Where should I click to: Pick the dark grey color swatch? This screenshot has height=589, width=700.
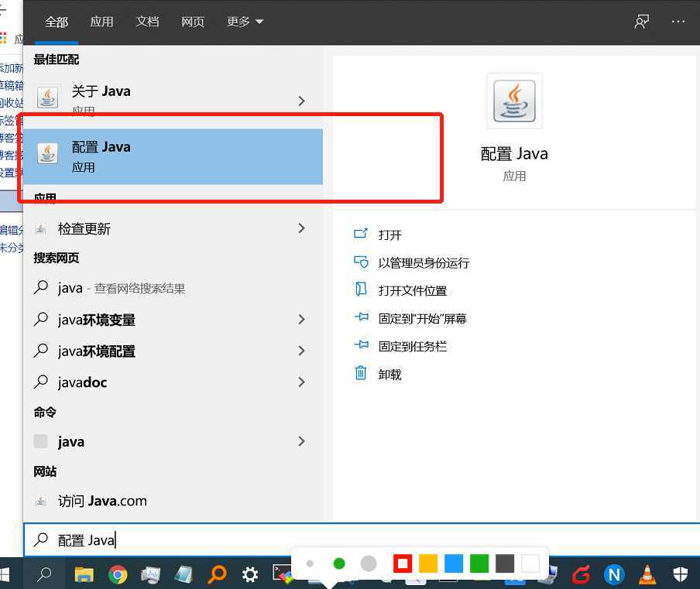coord(504,563)
